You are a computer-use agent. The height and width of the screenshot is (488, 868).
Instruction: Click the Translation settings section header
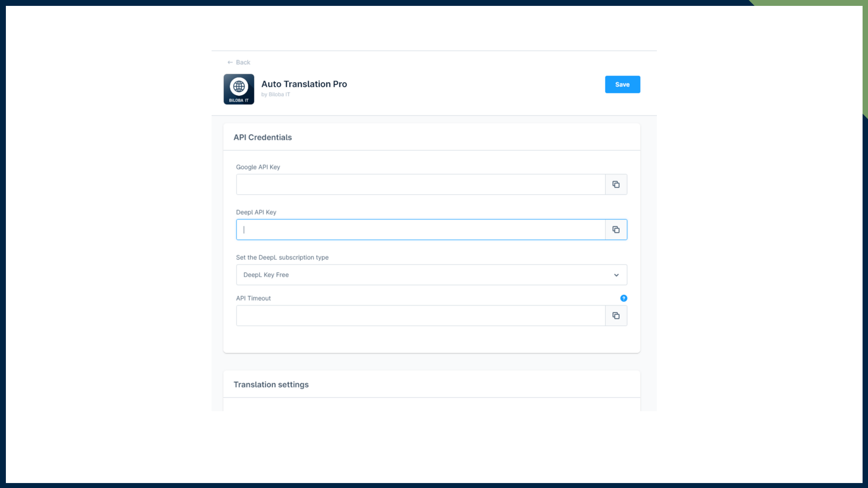coord(271,385)
